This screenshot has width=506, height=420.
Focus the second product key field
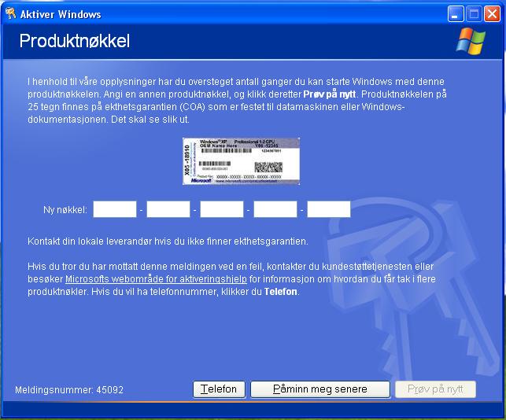point(168,209)
